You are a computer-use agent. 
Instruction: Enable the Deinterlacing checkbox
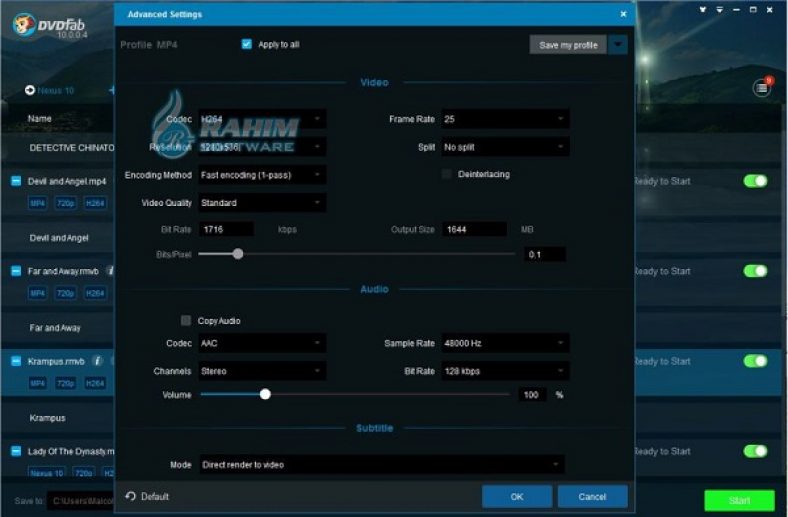(447, 174)
